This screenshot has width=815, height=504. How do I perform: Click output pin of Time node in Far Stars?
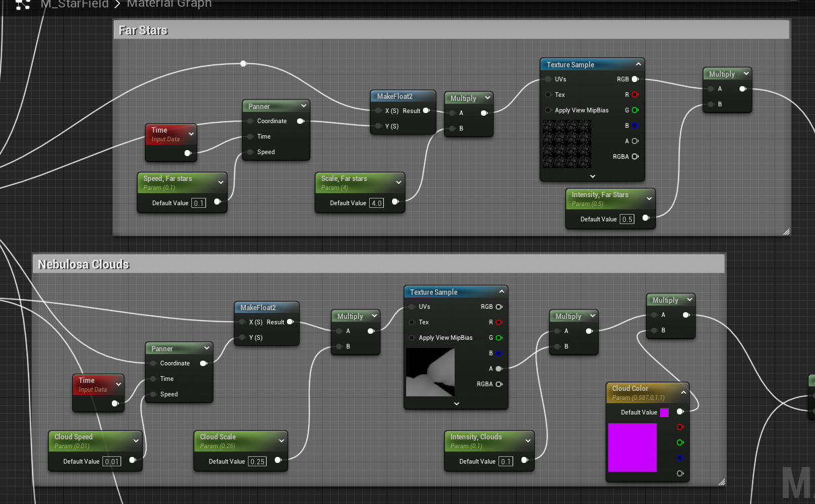[187, 153]
